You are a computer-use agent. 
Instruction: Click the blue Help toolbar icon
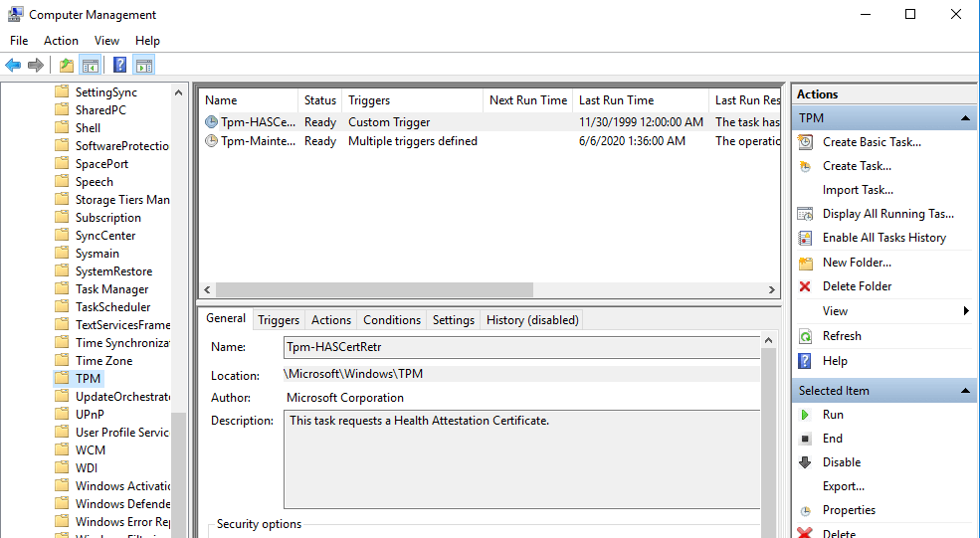(x=120, y=65)
